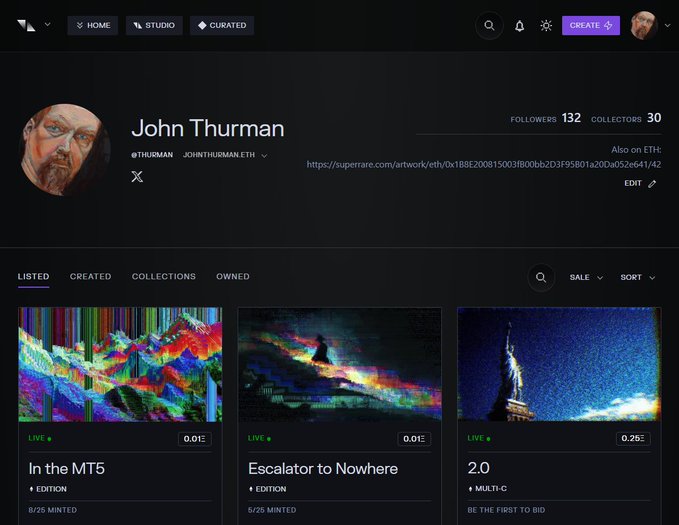The height and width of the screenshot is (525, 679).
Task: Click the @THURMAN username handle
Action: coord(152,155)
